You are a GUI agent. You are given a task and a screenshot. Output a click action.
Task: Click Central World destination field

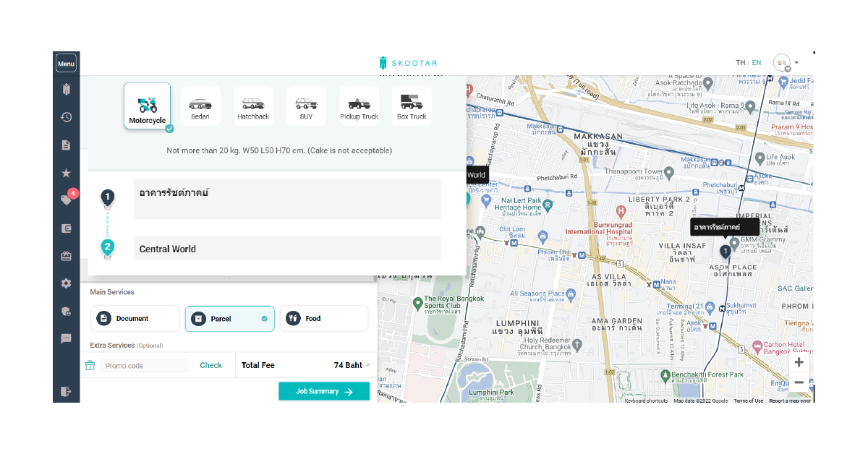[x=287, y=248]
